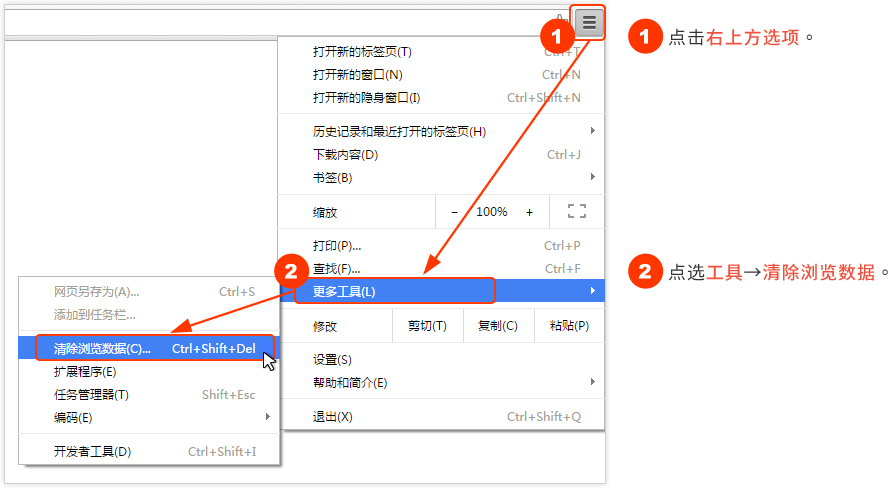Expand 历史记录和最近打开的标签页(H) submenu

pyautogui.click(x=400, y=132)
